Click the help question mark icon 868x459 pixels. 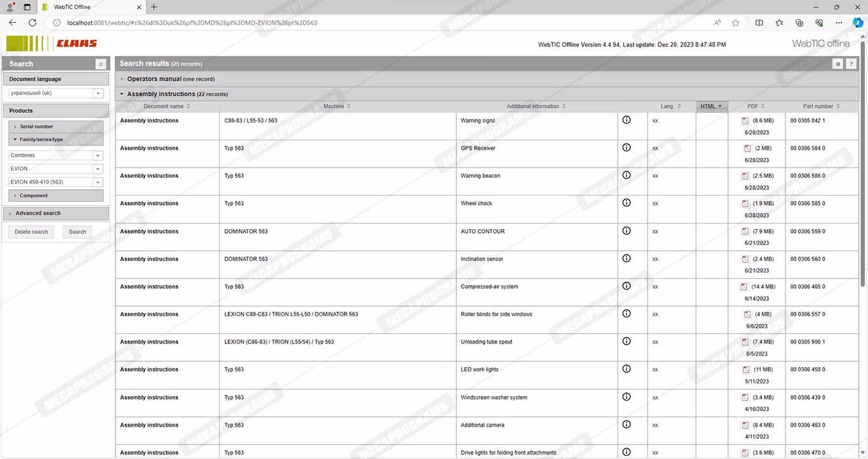(x=851, y=64)
